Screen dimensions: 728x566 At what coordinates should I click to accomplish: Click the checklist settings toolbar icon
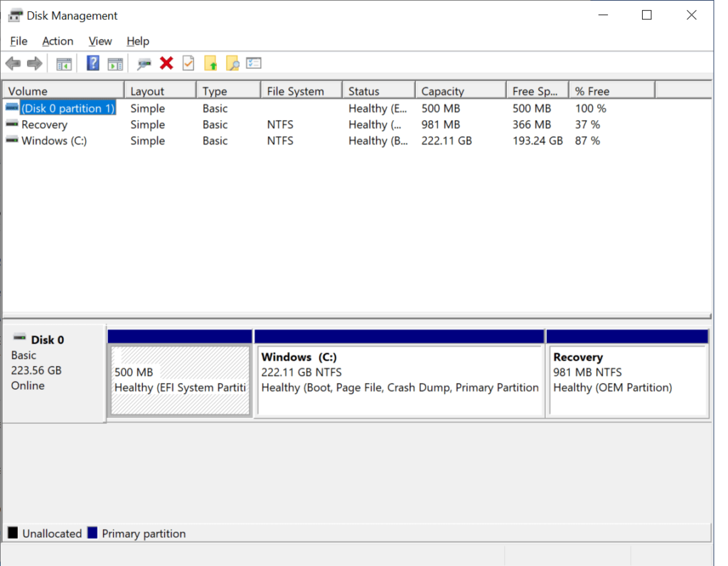coord(254,63)
